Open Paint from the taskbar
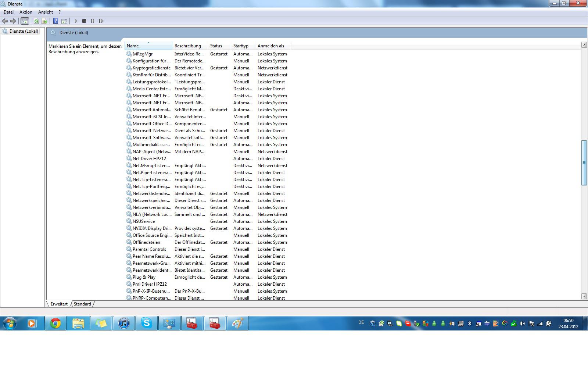The width and height of the screenshot is (588, 376). 238,323
